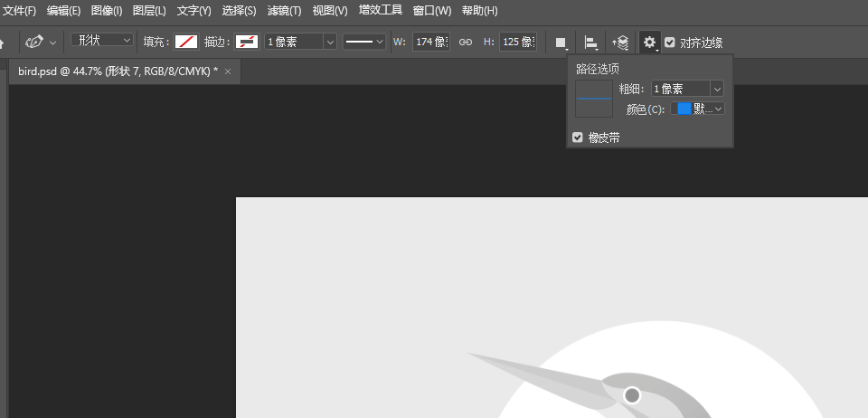
Task: Open the 文件(F) menu
Action: 19,11
